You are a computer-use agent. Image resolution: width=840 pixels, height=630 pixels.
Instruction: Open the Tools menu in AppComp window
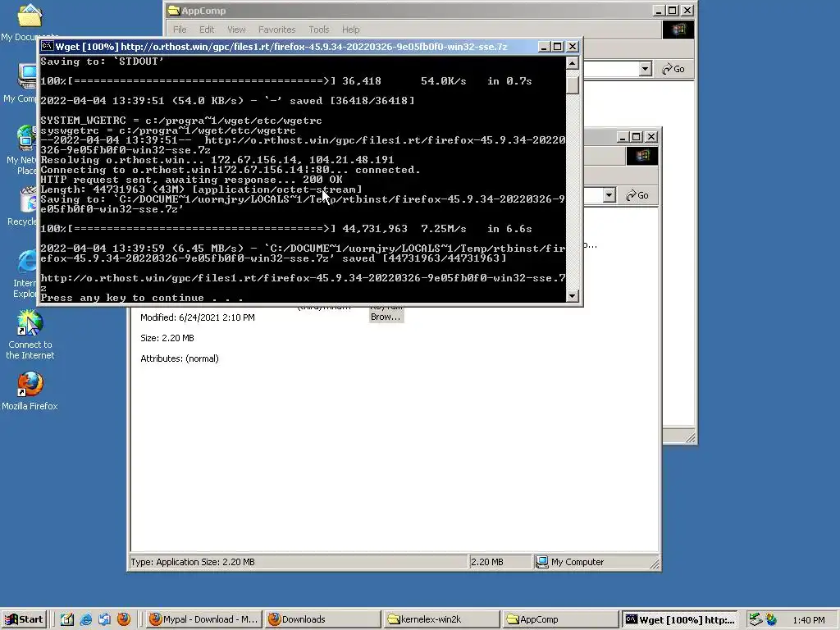pos(319,30)
